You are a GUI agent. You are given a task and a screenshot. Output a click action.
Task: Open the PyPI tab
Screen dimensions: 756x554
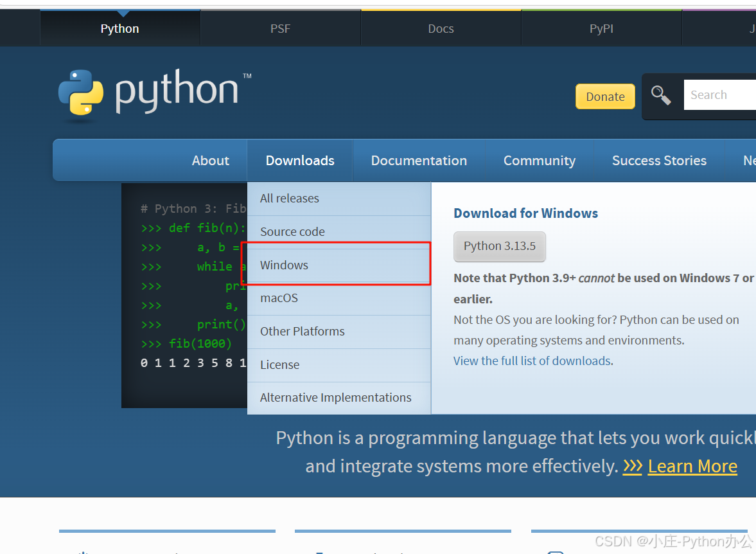point(601,28)
